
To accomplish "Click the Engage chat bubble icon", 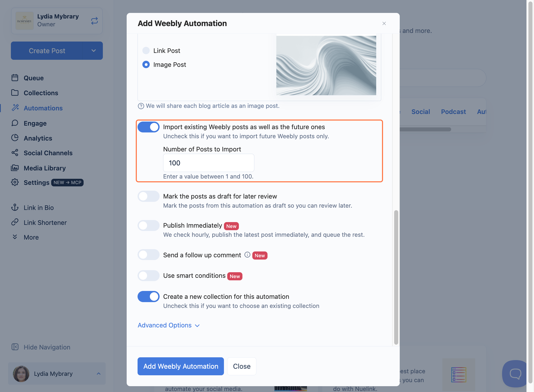I will pos(15,123).
